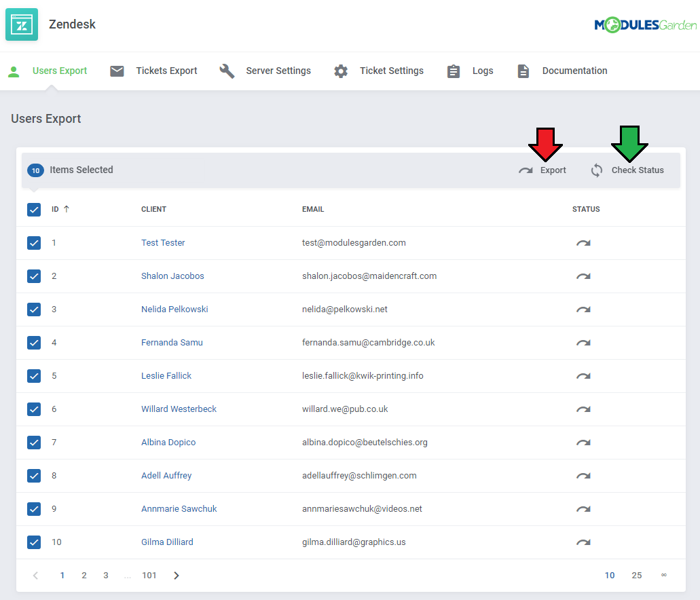The height and width of the screenshot is (600, 700).
Task: Click the Check Status button label
Action: [x=638, y=170]
